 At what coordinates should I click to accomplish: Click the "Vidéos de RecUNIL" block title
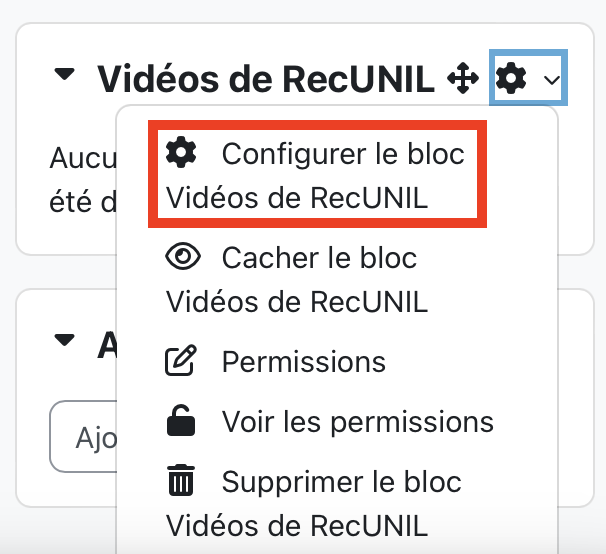(x=265, y=78)
